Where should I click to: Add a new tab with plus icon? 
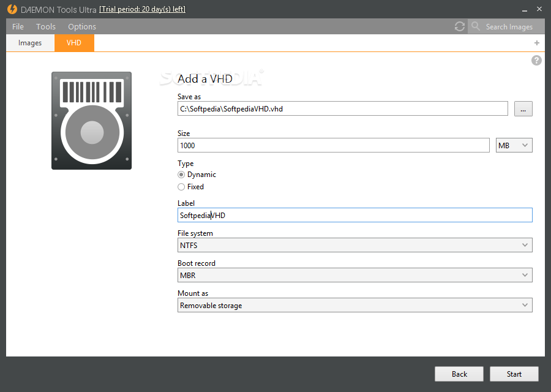pos(536,43)
